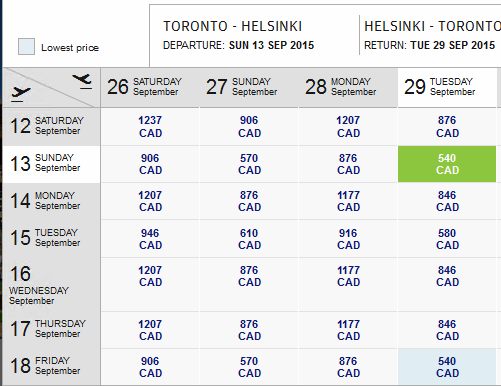Pick the 946 CAD fare
This screenshot has height=386, width=501.
pos(150,239)
